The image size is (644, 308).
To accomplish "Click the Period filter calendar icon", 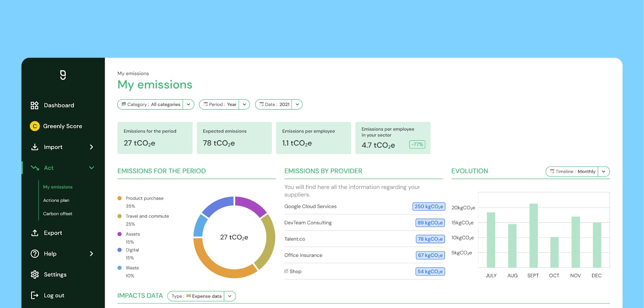I will pos(206,104).
